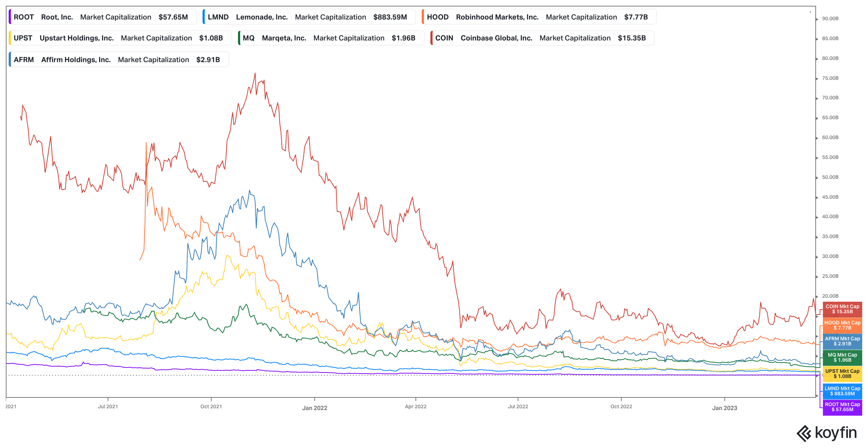
Task: Click the red COIN Mkt Cap value tag
Action: click(842, 309)
